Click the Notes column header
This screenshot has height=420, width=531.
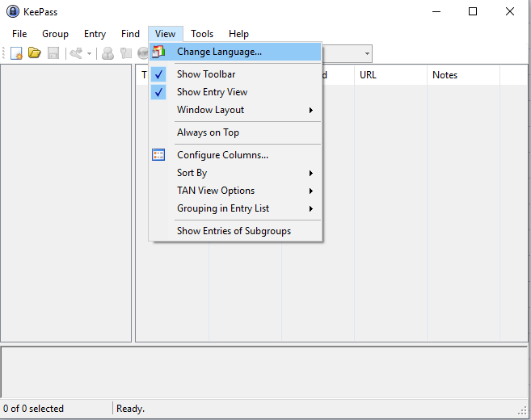[x=463, y=75]
